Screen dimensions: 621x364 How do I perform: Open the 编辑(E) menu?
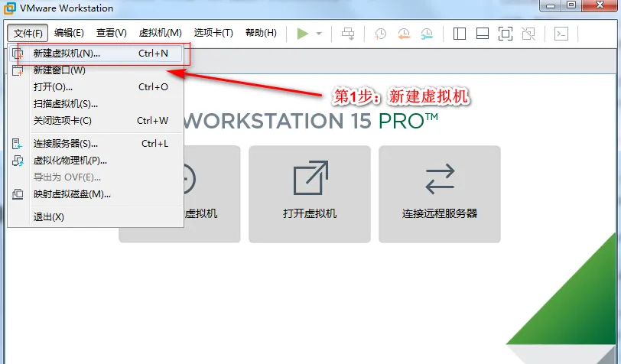(69, 33)
